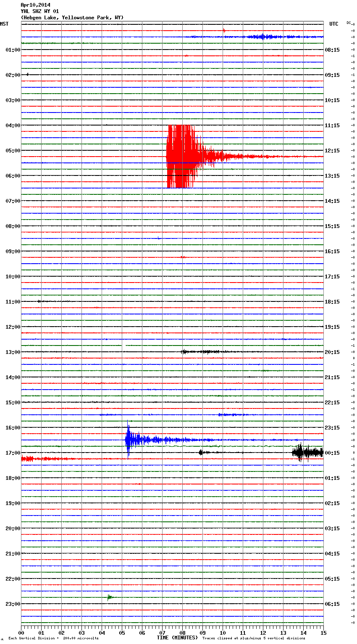Select the 16:00 MST time label

13,428
